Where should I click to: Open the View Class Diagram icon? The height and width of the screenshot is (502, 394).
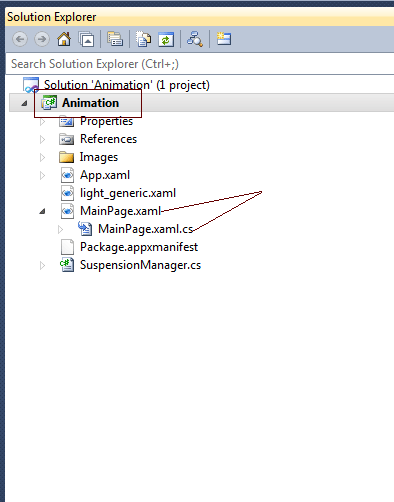[x=195, y=39]
